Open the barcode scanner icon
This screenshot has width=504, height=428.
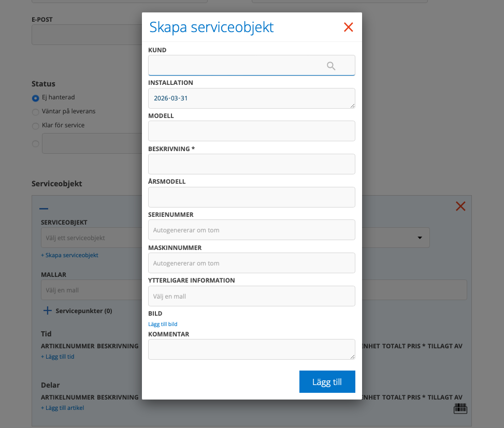click(x=459, y=408)
